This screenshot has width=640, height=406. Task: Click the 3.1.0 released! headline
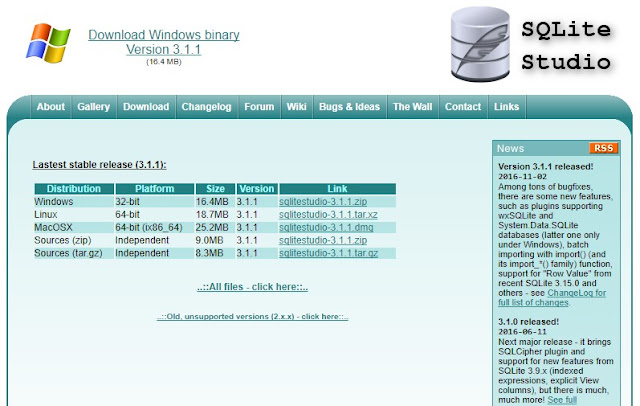529,322
